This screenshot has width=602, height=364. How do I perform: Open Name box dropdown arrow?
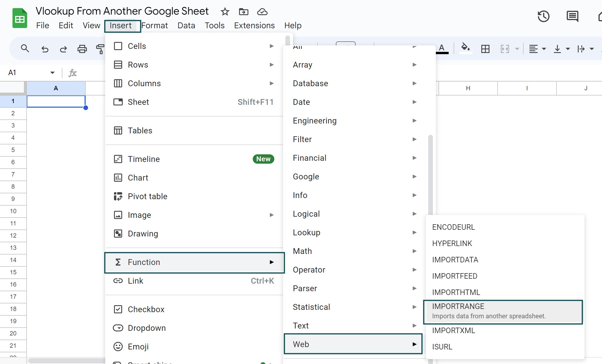[x=52, y=73]
